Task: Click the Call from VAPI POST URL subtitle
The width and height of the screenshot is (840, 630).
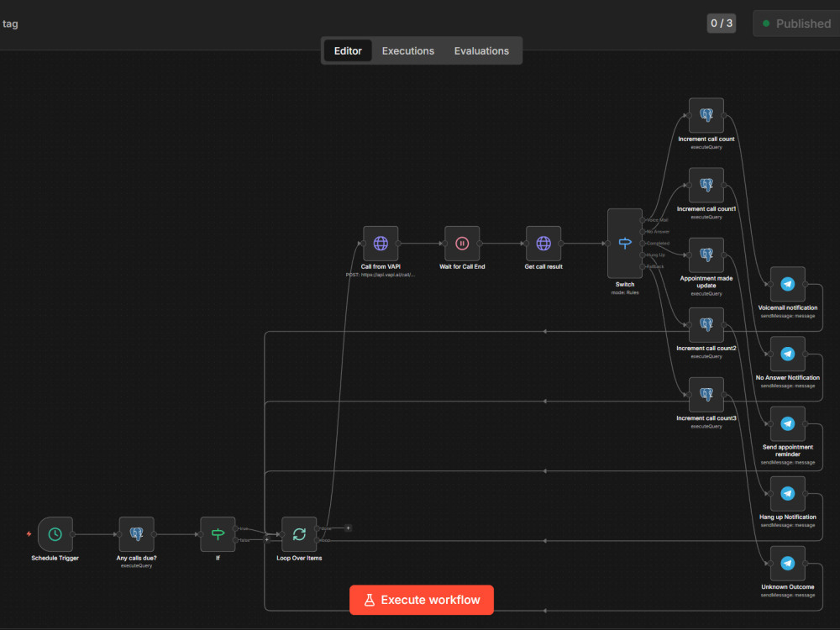Action: point(381,275)
